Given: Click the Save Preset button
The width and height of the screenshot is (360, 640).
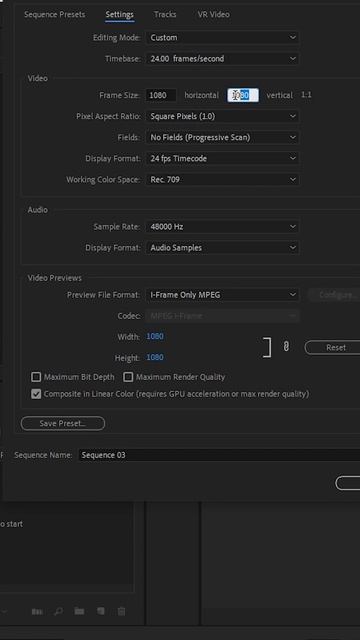Looking at the screenshot, I should pyautogui.click(x=63, y=423).
